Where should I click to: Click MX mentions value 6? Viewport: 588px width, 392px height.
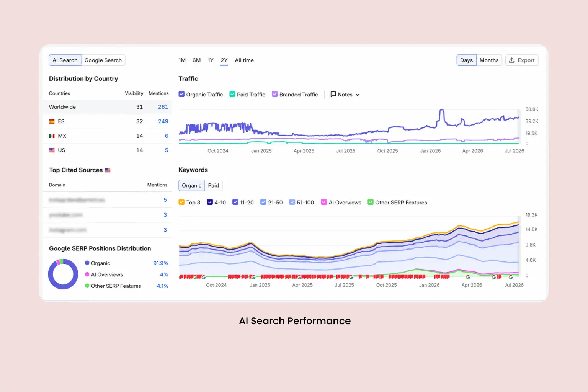(167, 136)
